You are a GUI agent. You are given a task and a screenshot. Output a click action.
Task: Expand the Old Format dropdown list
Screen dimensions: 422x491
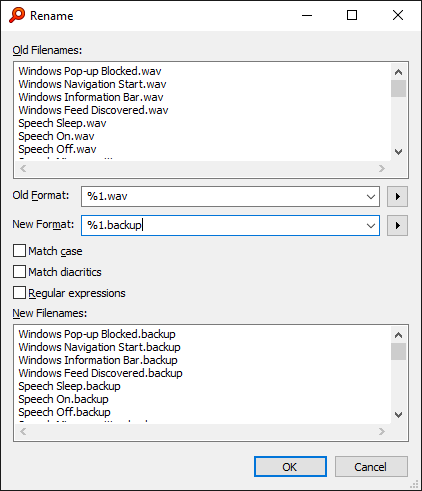(x=371, y=197)
